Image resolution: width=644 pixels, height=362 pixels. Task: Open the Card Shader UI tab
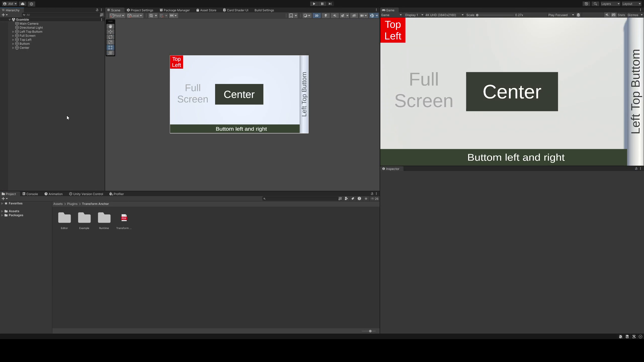tap(236, 10)
